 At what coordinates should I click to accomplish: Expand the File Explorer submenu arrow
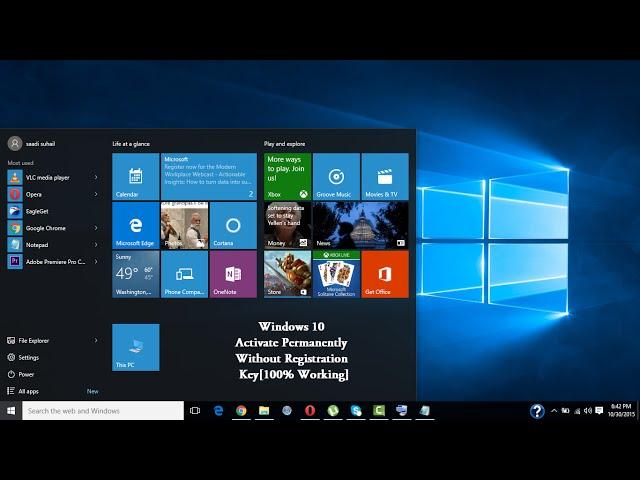pyautogui.click(x=96, y=340)
